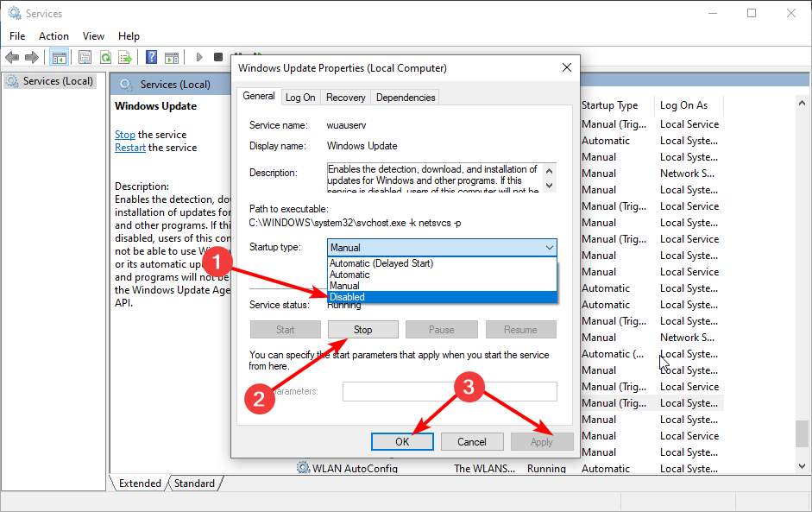The width and height of the screenshot is (812, 512).
Task: Close the Windows Update Properties dialog
Action: (x=567, y=67)
